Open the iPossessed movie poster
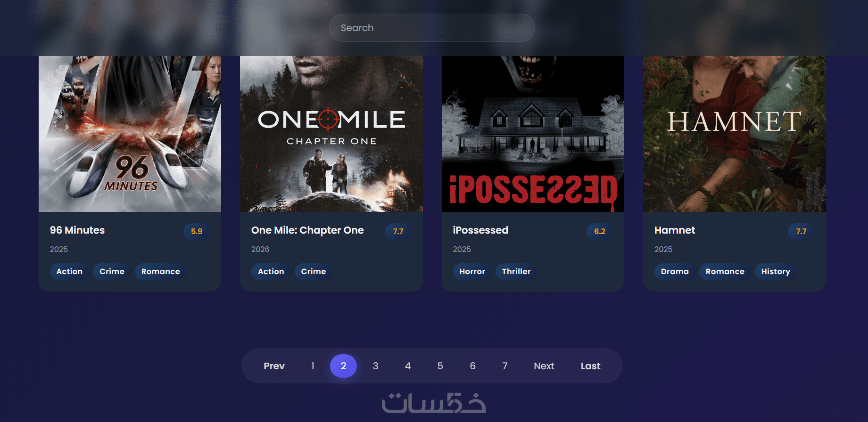This screenshot has width=868, height=422. click(x=533, y=134)
